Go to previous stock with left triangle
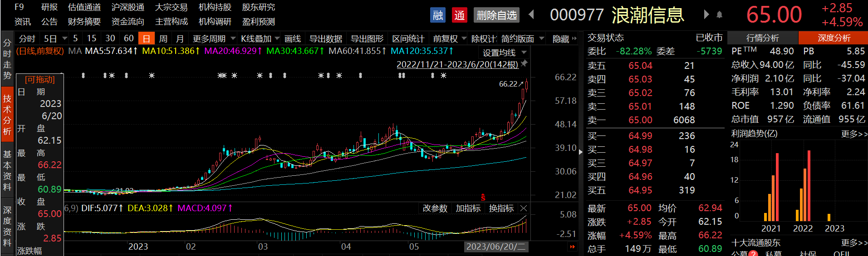 [531, 14]
